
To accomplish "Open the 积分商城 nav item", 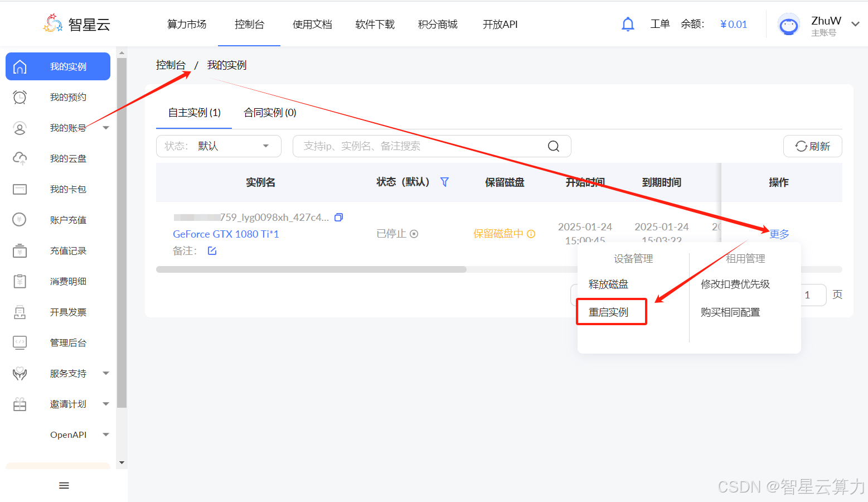I will (x=438, y=25).
